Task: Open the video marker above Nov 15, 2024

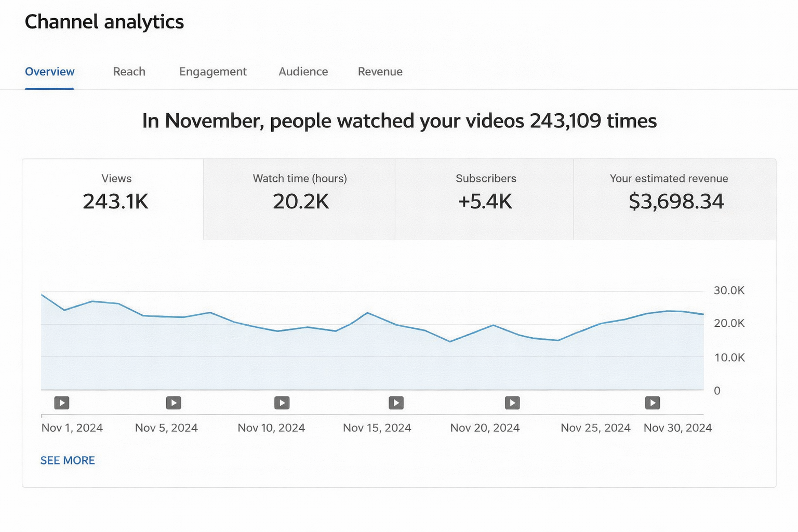Action: point(396,403)
